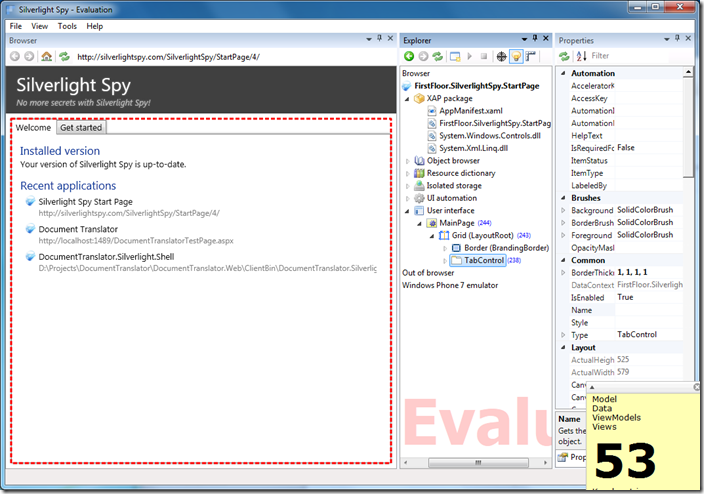This screenshot has height=494, width=704.
Task: Open Silverlight Spy Start Page recent application
Action: click(85, 202)
